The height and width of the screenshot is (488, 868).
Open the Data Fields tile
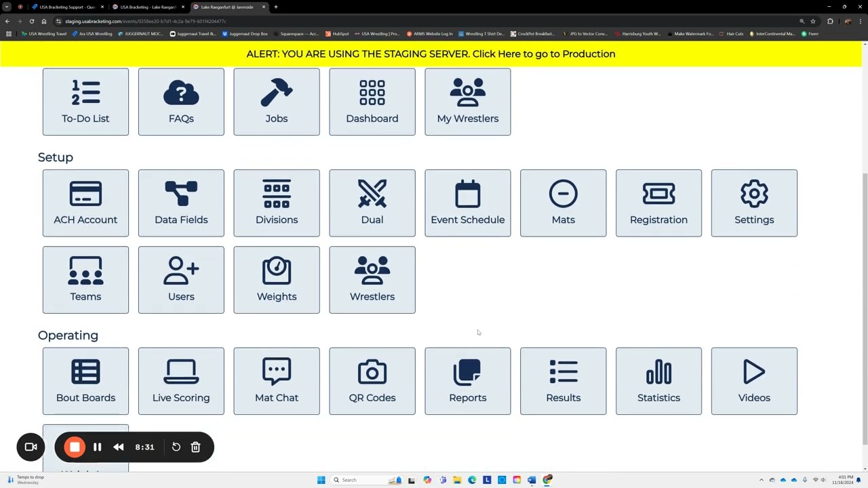click(181, 203)
